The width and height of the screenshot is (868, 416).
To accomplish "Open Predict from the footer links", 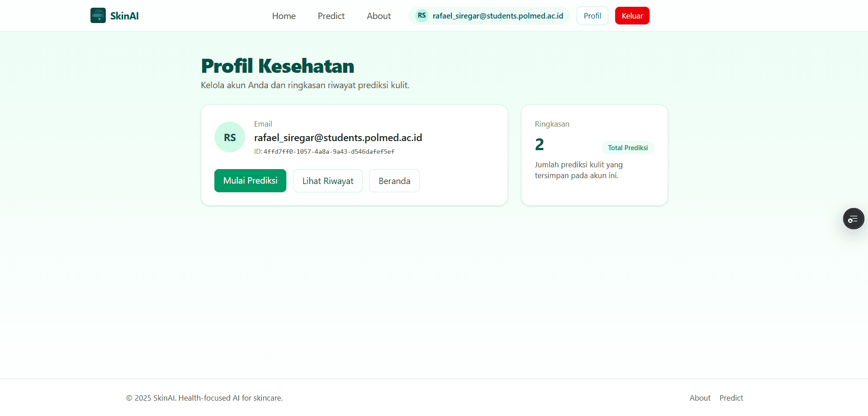I will click(731, 397).
